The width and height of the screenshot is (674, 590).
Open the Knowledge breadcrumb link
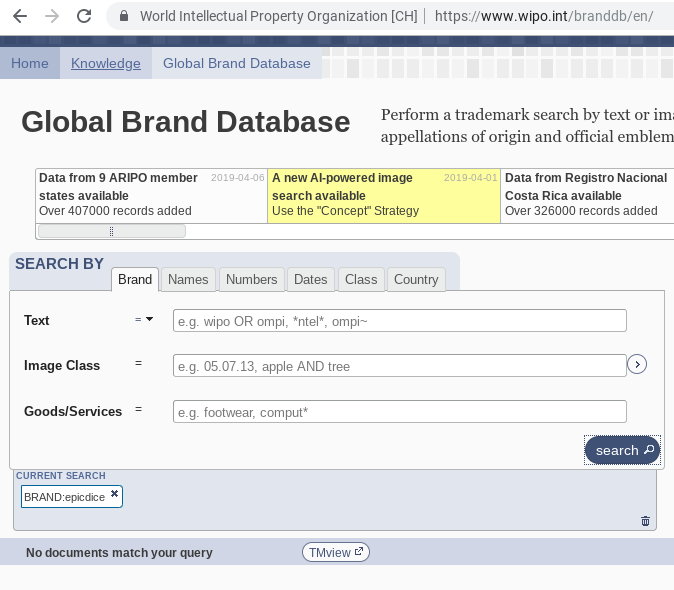point(106,63)
